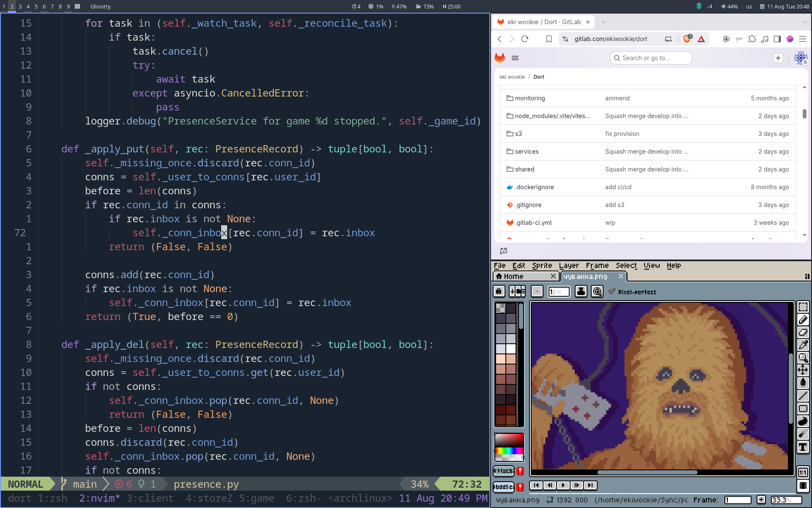812x508 pixels.
Task: Open the Aseprite Layer menu
Action: (569, 265)
